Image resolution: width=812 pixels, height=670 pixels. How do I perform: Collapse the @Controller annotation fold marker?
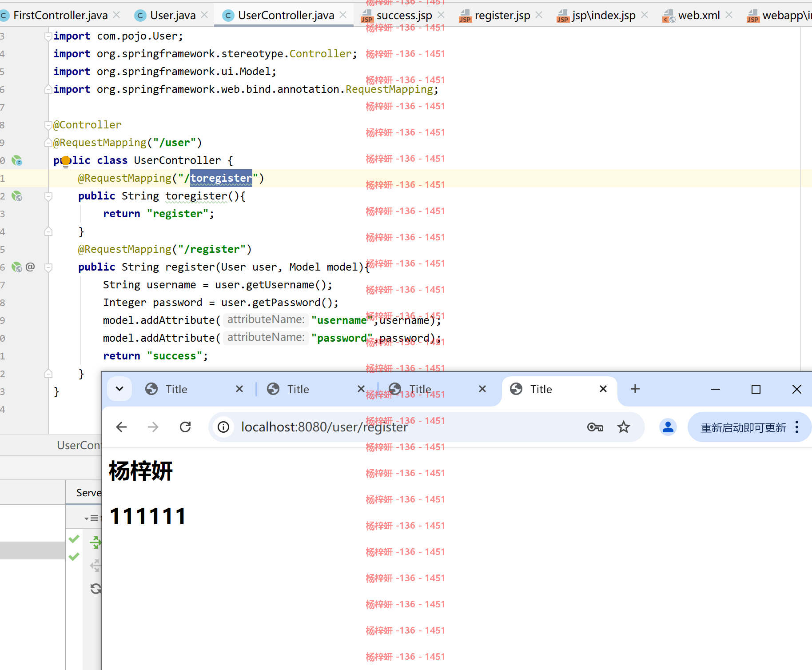click(x=48, y=125)
